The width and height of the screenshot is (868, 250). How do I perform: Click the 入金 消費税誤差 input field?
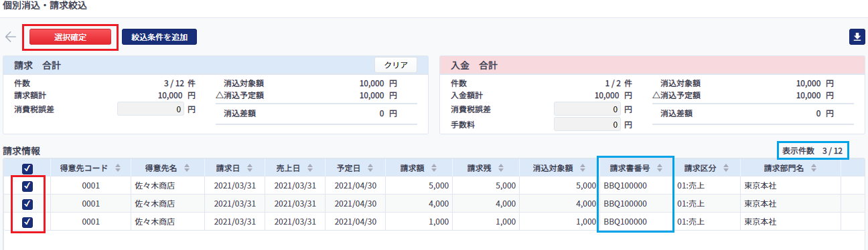pos(587,109)
